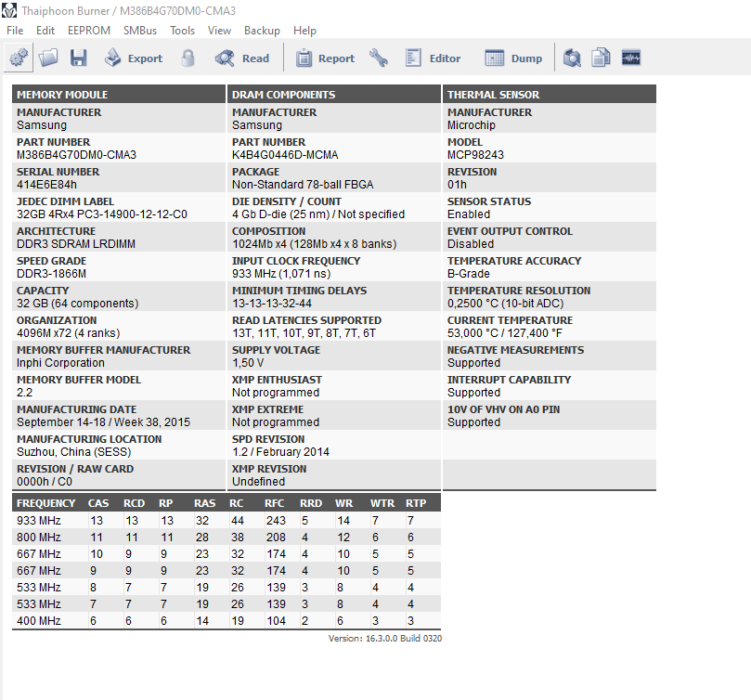Viewport: 751px width, 700px height.
Task: Open file using folder icon
Action: click(48, 58)
